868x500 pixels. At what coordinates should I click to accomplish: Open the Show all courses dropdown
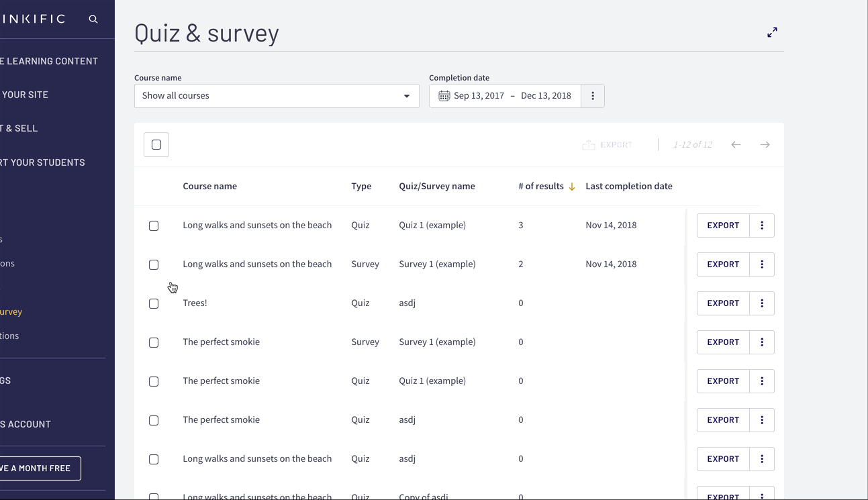click(x=277, y=96)
